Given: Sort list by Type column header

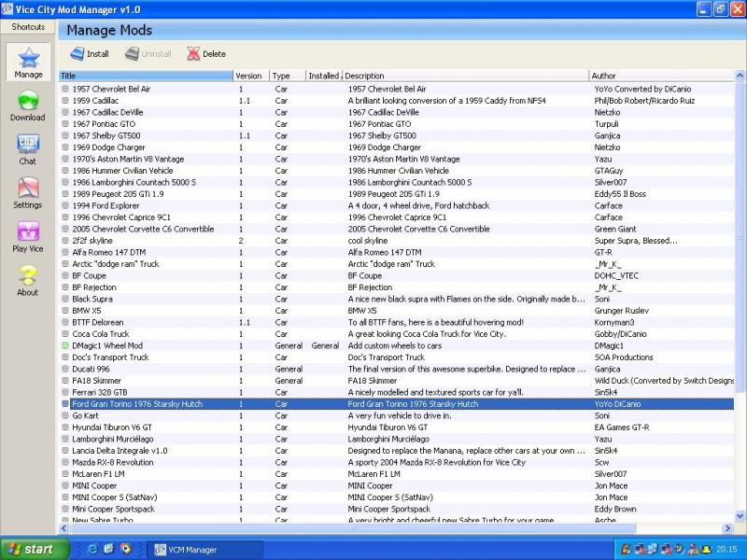Looking at the screenshot, I should click(288, 76).
